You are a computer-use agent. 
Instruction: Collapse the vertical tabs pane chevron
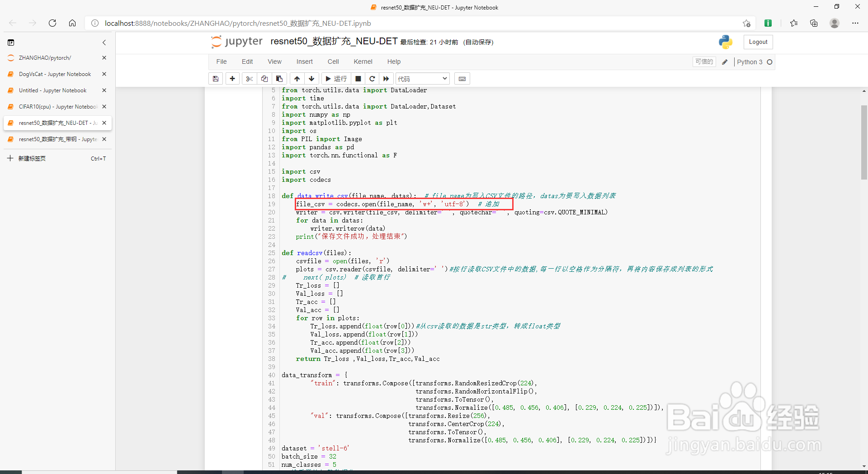coord(104,43)
